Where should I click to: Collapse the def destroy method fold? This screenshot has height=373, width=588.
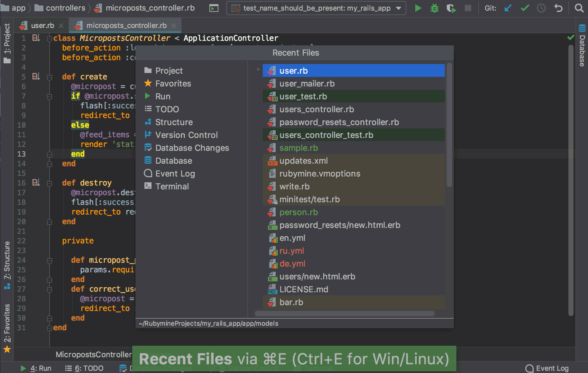[x=49, y=183]
